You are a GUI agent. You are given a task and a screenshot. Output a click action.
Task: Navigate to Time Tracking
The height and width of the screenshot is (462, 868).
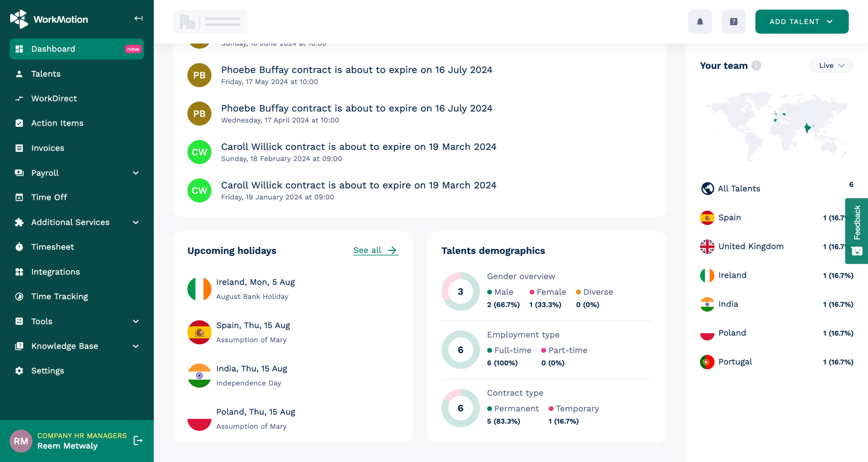coord(59,296)
